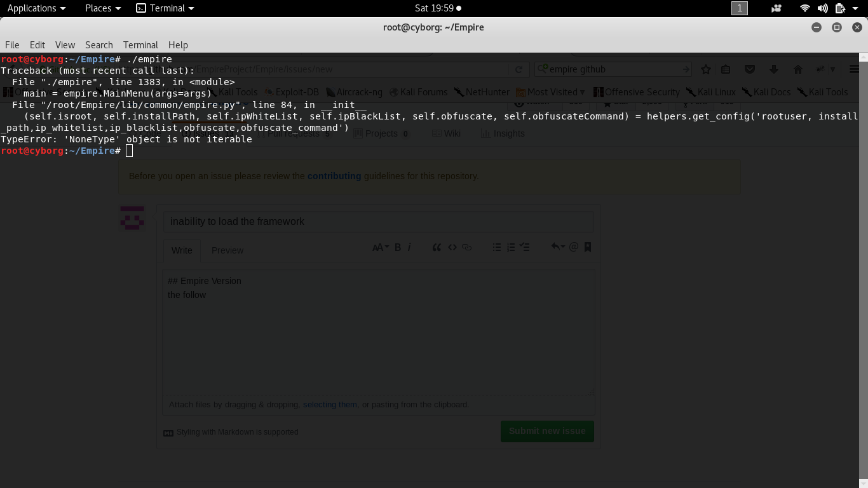This screenshot has width=868, height=488.
Task: Add a hyperlink with the link icon
Action: point(466,247)
